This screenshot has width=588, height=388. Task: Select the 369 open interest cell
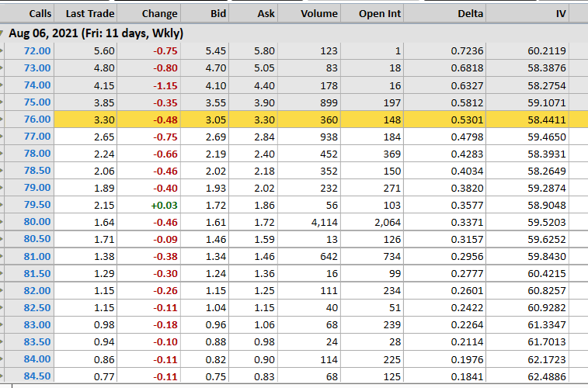pyautogui.click(x=392, y=154)
